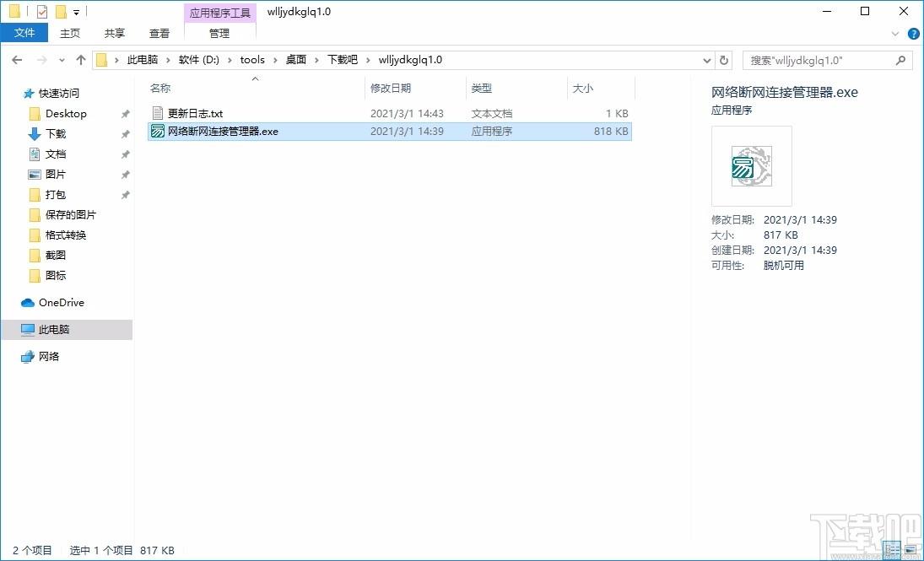Viewport: 924px width, 561px height.
Task: Refresh the current folder
Action: point(723,60)
